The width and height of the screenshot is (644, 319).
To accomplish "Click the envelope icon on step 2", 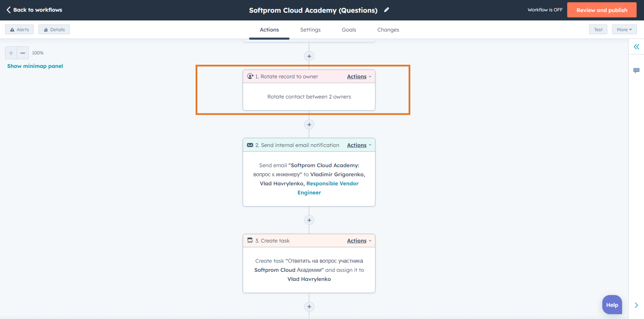I will 250,145.
